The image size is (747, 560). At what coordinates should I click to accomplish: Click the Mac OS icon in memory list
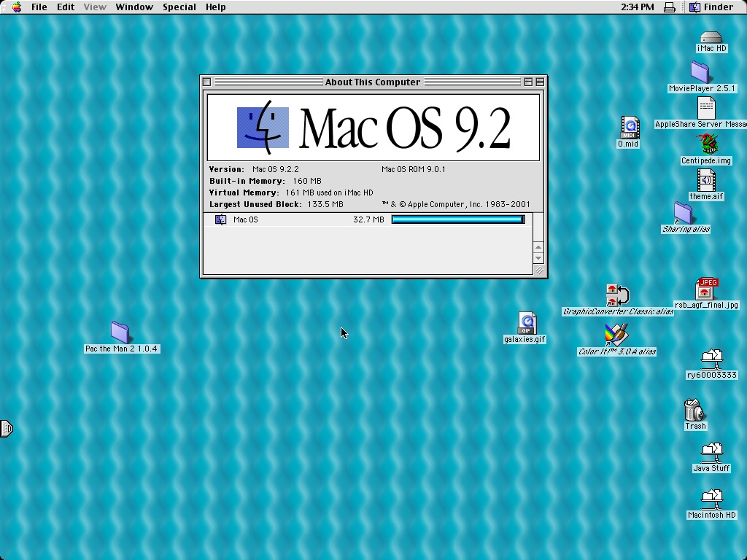220,219
